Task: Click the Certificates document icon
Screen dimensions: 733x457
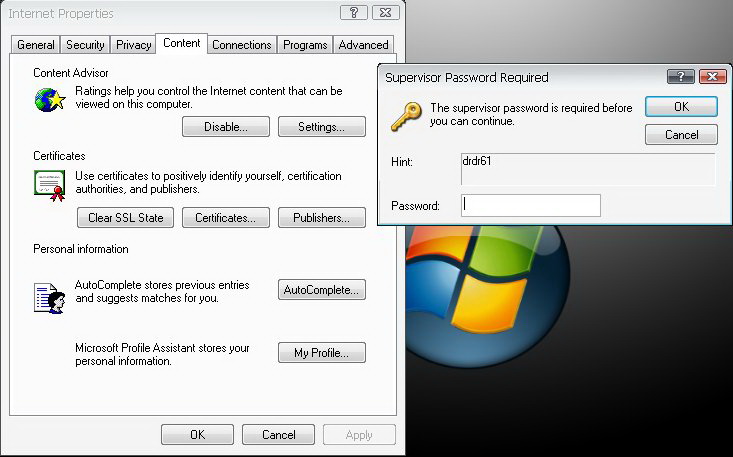Action: click(50, 186)
